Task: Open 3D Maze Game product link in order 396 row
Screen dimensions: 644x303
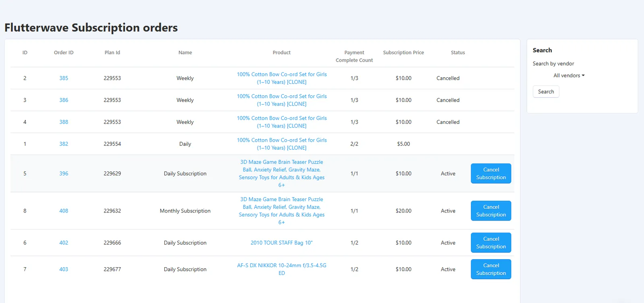Action: [282, 173]
